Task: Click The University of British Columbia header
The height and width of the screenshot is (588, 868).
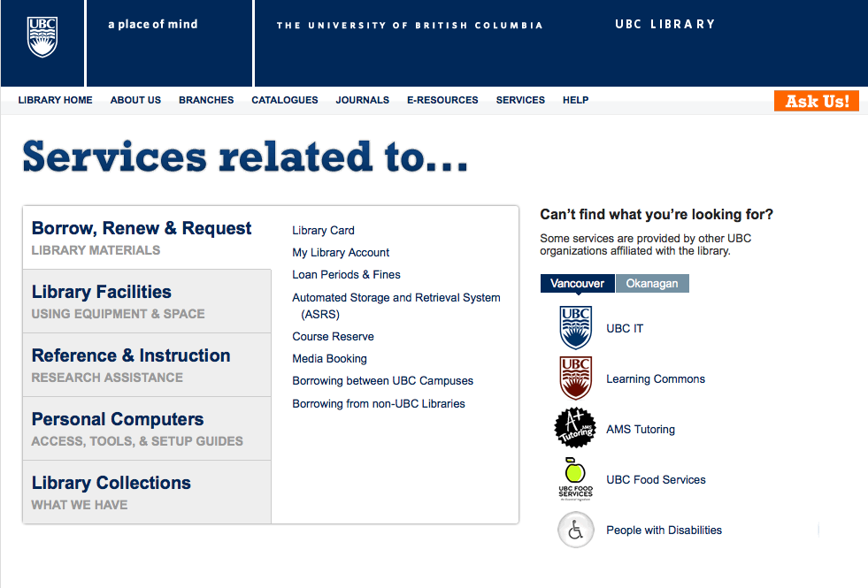Action: tap(410, 26)
